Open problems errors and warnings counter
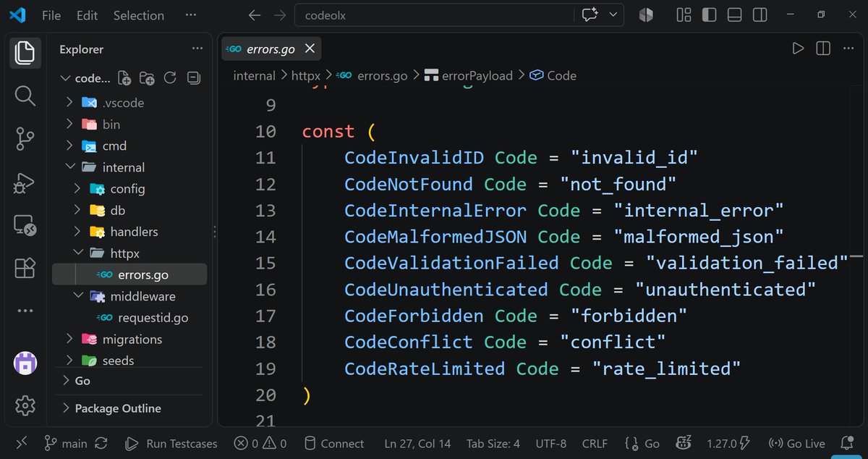Viewport: 868px width, 459px height. point(260,443)
